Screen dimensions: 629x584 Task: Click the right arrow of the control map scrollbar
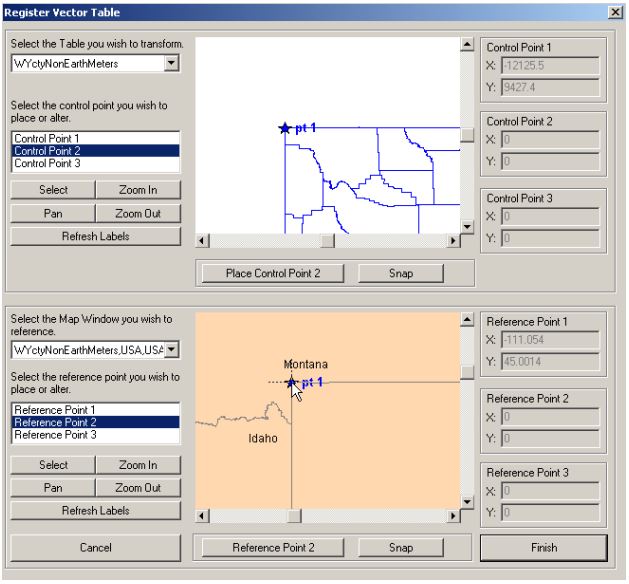[453, 241]
